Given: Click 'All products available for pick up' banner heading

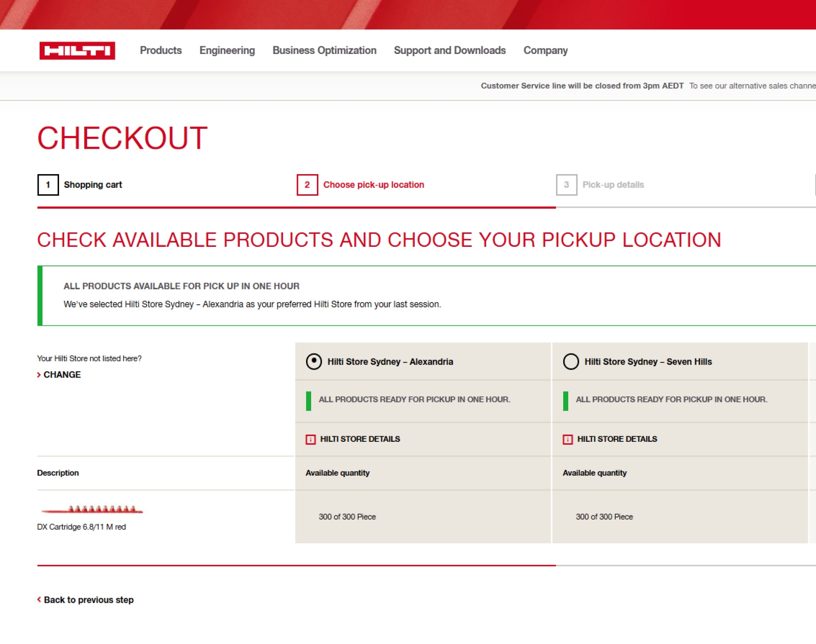Looking at the screenshot, I should tap(181, 286).
